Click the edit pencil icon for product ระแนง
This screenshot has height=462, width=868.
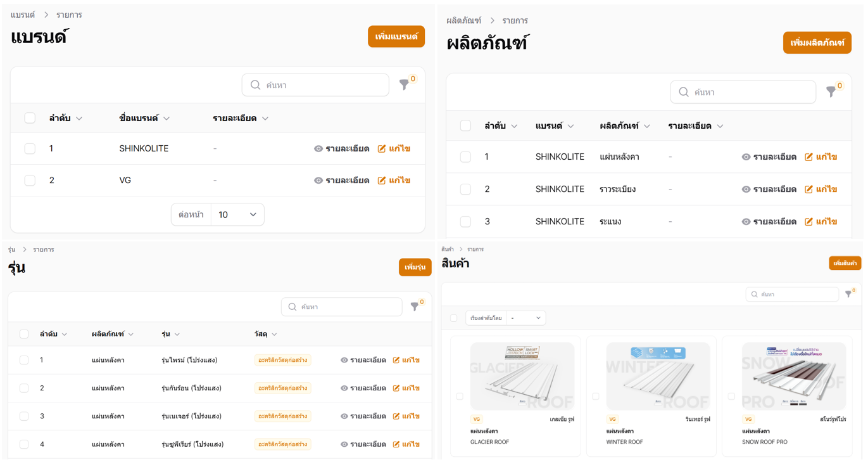tap(808, 221)
